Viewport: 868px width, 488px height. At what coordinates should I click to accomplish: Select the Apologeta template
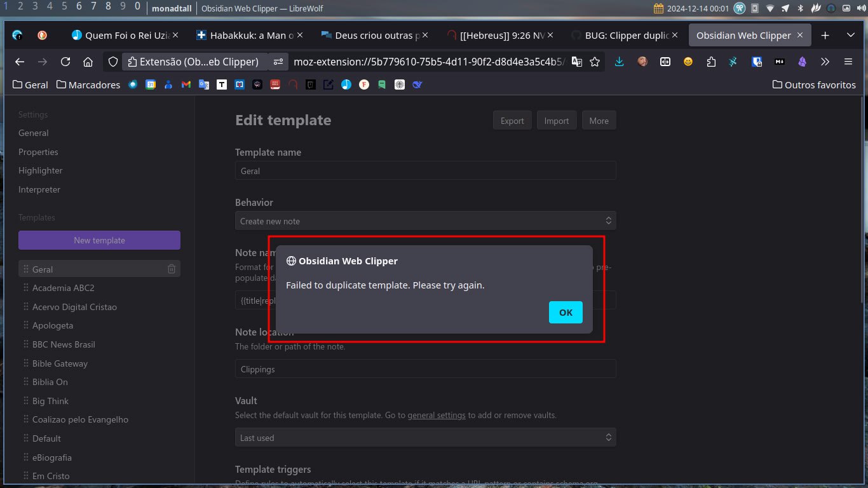[99, 325]
